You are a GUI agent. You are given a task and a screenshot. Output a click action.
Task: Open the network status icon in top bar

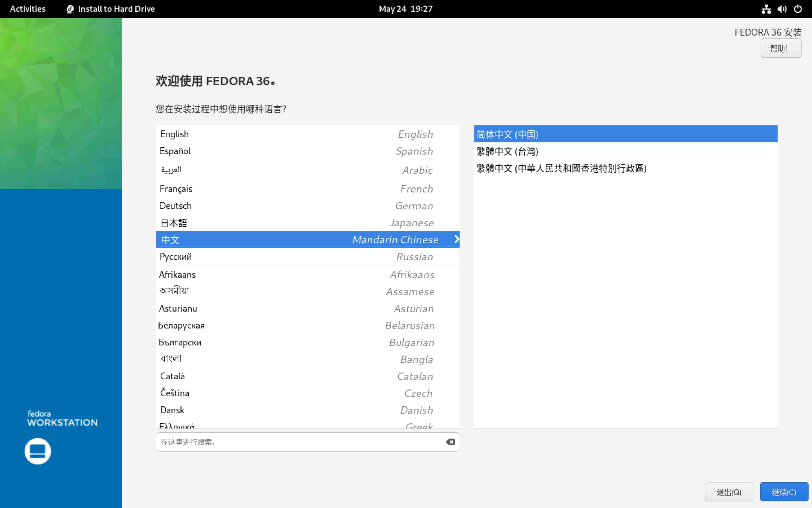766,9
